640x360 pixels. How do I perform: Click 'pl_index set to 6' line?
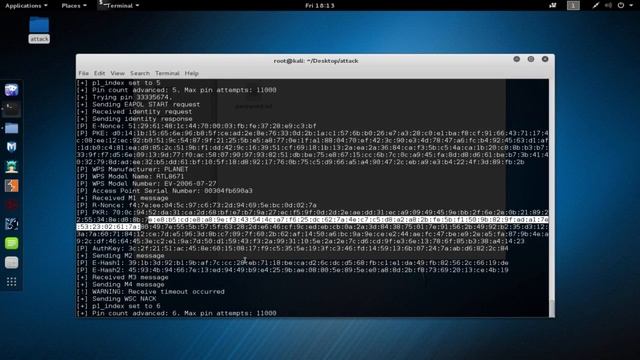118,306
